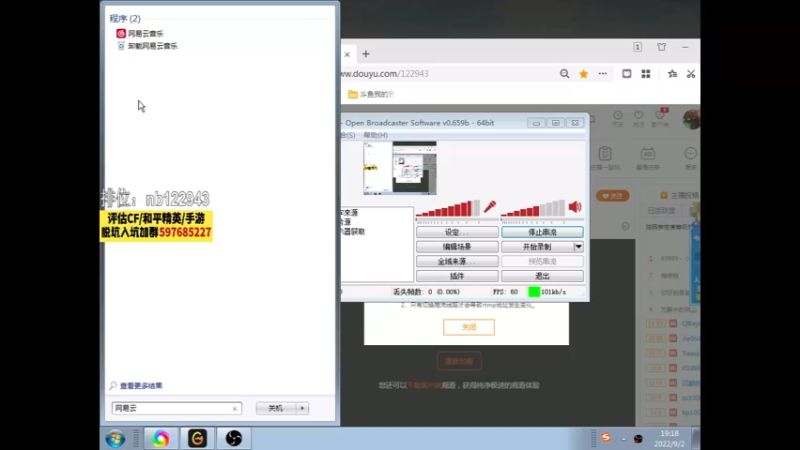Click the Sogou input tray icon
Screen dimensions: 800x450
(606, 437)
